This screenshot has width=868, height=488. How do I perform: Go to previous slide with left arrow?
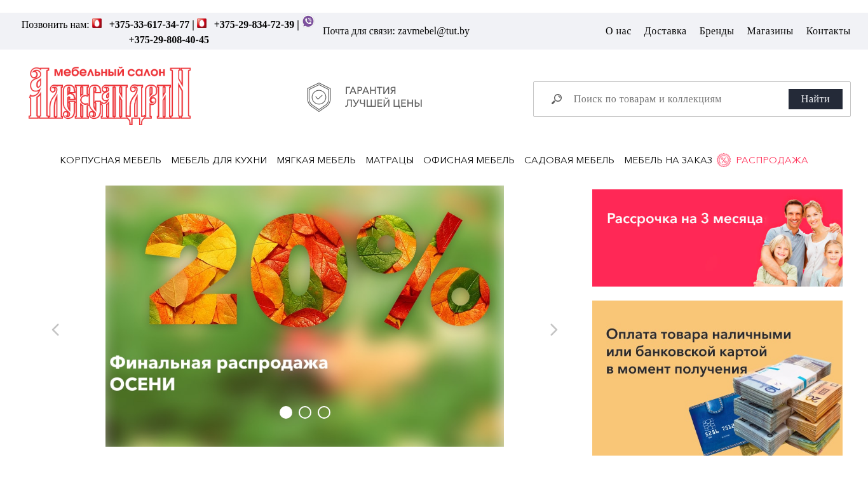[55, 330]
